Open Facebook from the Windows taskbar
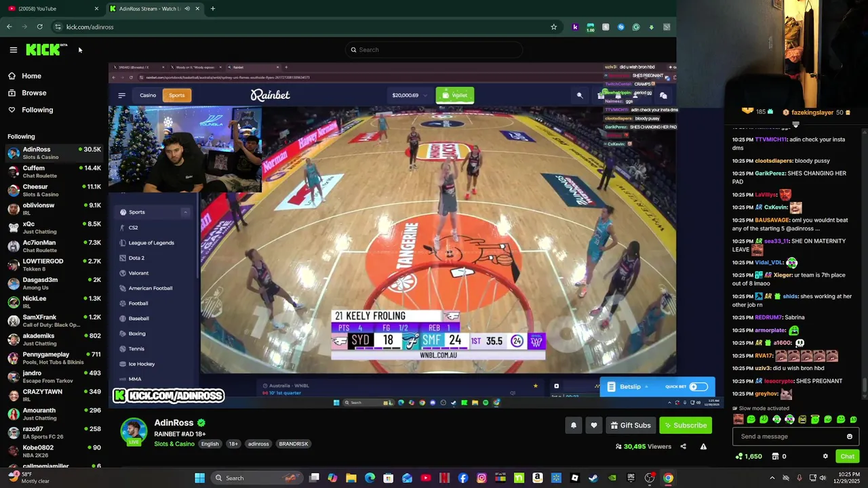The height and width of the screenshot is (488, 868). point(463,478)
